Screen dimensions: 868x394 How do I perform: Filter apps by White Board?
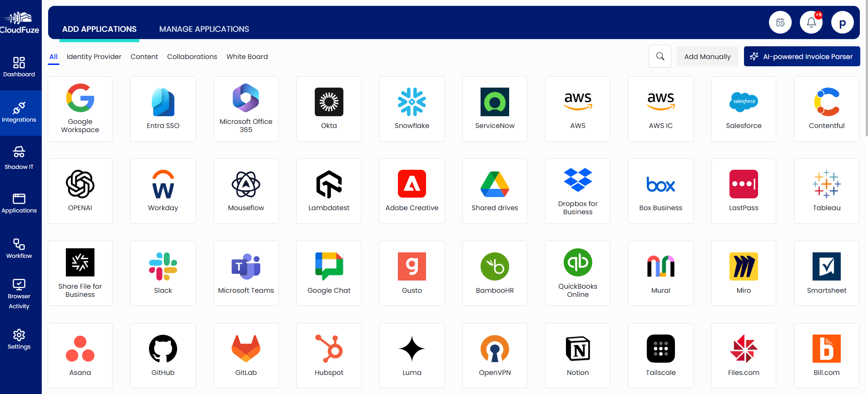pos(247,57)
